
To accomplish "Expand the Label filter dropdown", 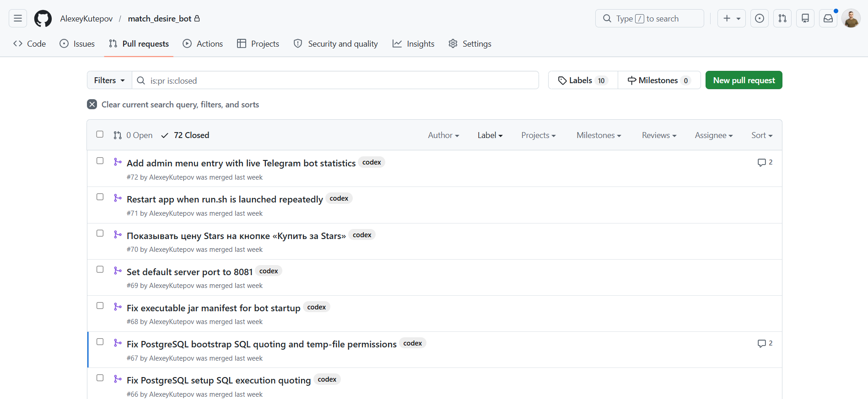I will click(x=490, y=135).
